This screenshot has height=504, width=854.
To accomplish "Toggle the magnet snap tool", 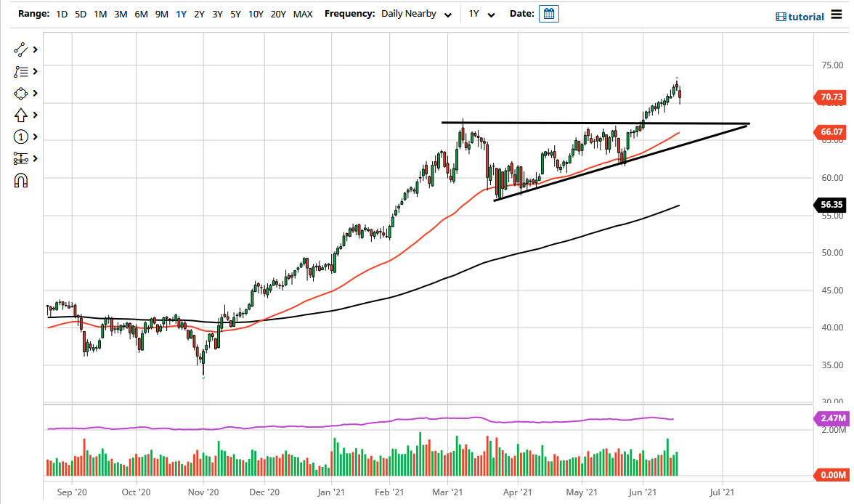I will point(20,180).
